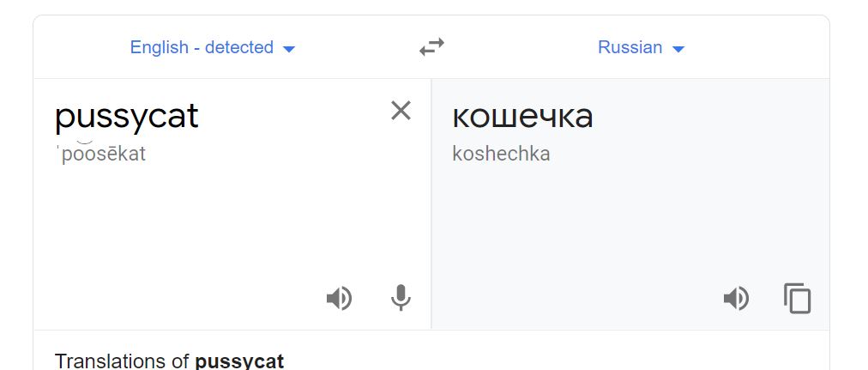Click the transliteration 'koshechka'
868x370 pixels.
coord(501,155)
